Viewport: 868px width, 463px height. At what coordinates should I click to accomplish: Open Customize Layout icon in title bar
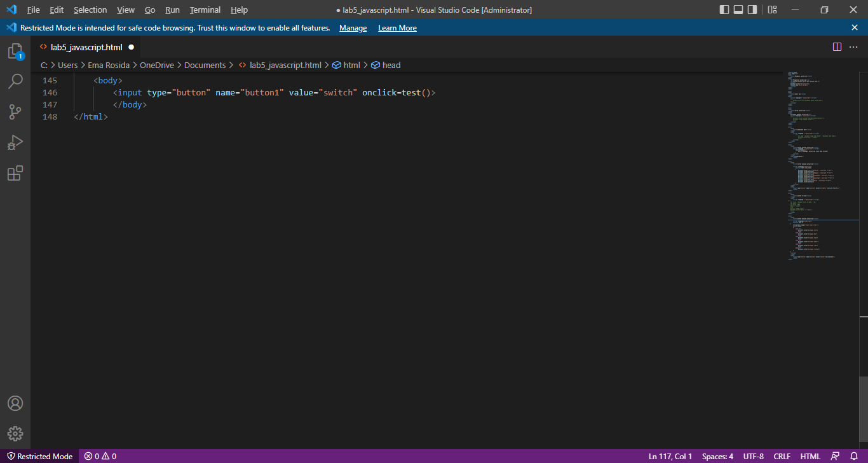click(x=773, y=10)
